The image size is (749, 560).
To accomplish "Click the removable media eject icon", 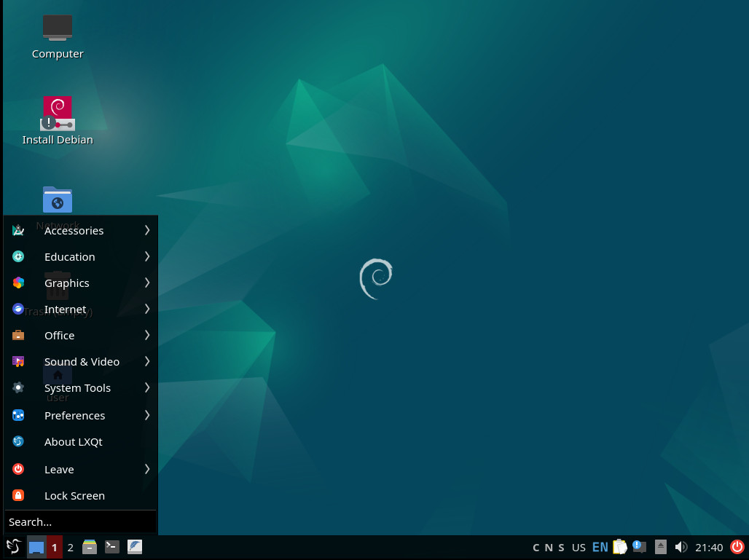I will click(661, 547).
